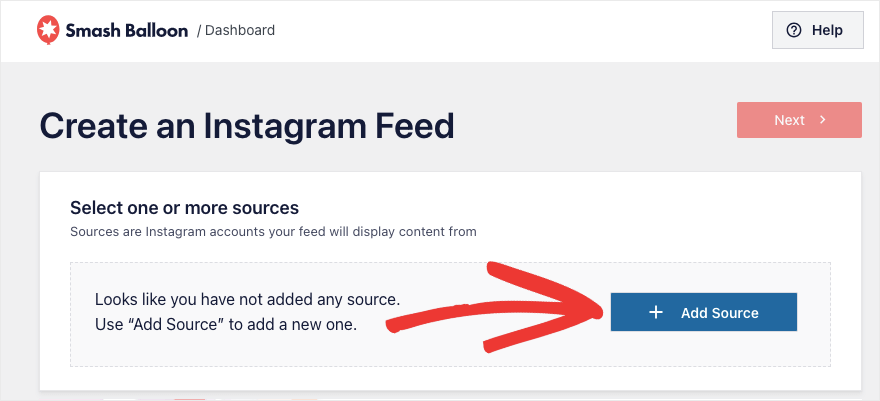880x401 pixels.
Task: Click the Looks like you have not added message
Action: (x=248, y=299)
